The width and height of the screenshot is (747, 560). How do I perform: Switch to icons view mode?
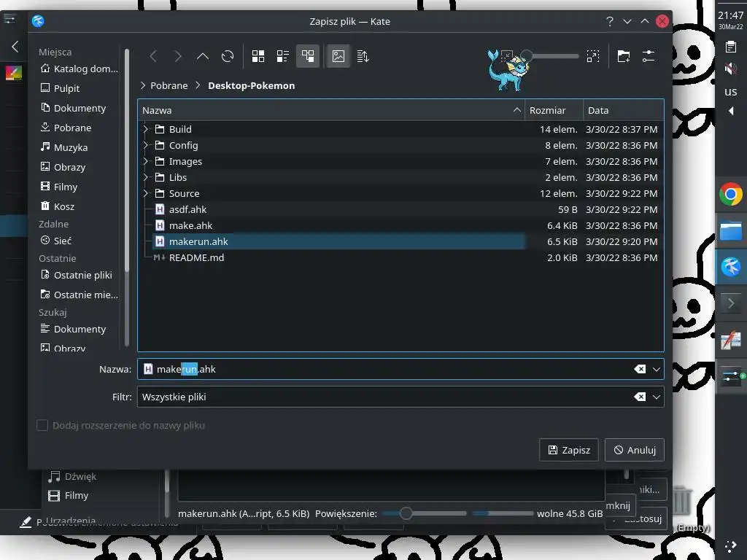pos(258,56)
